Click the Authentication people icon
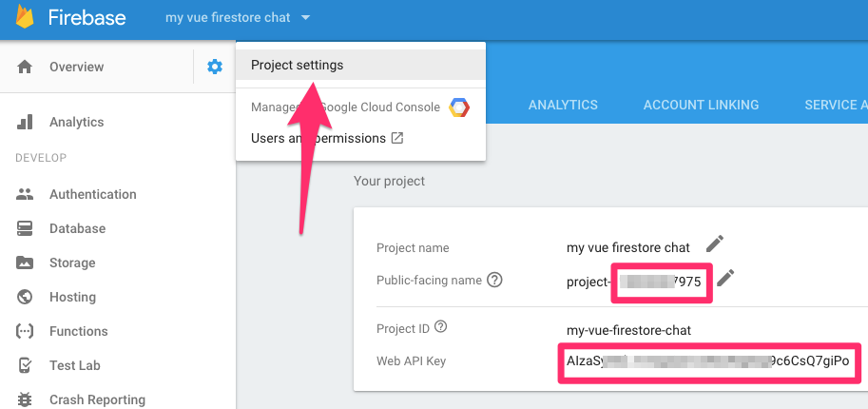 coord(26,194)
